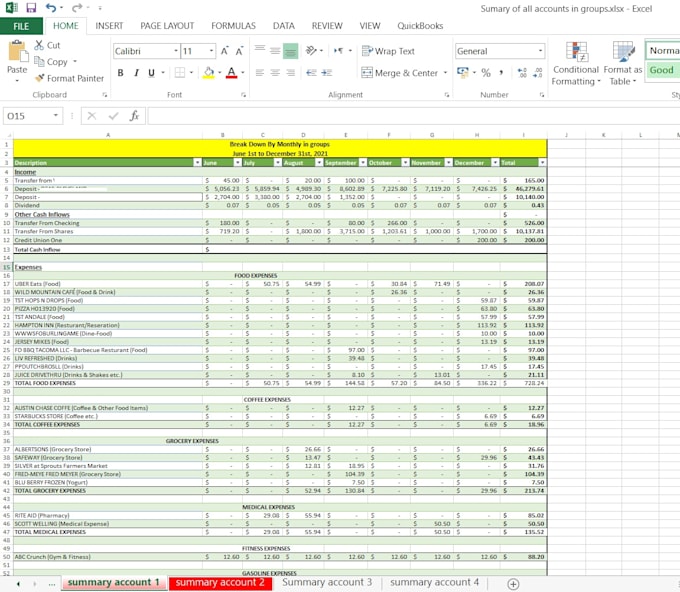
Task: Align text left in cell
Action: 260,72
